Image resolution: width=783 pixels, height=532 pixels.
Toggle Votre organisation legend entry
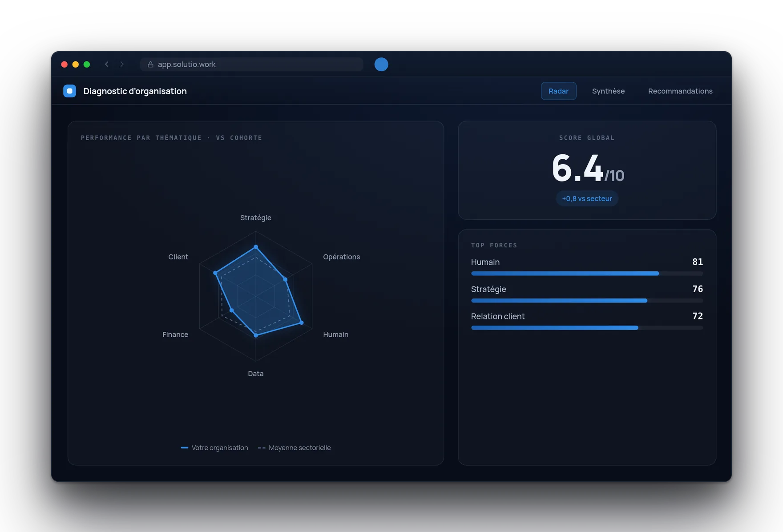click(x=214, y=447)
